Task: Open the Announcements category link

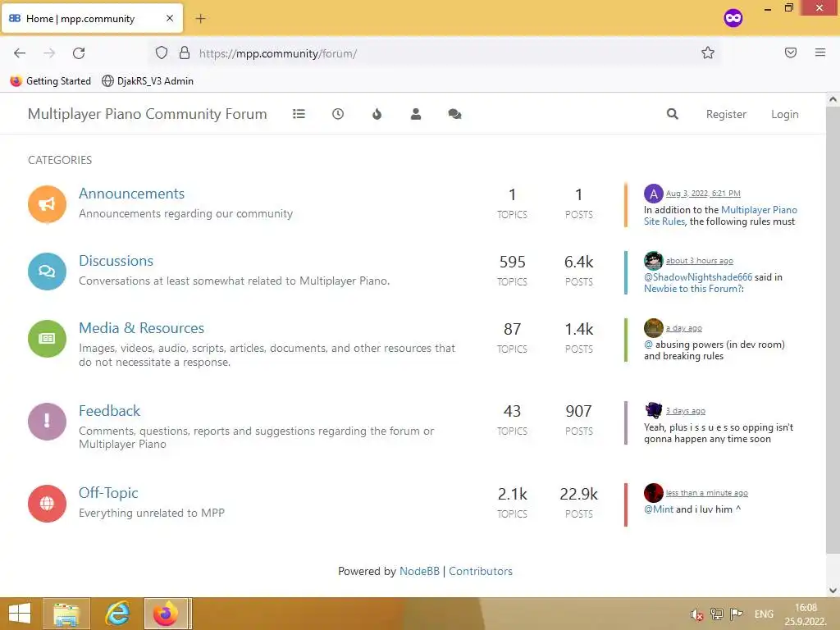Action: 132,194
